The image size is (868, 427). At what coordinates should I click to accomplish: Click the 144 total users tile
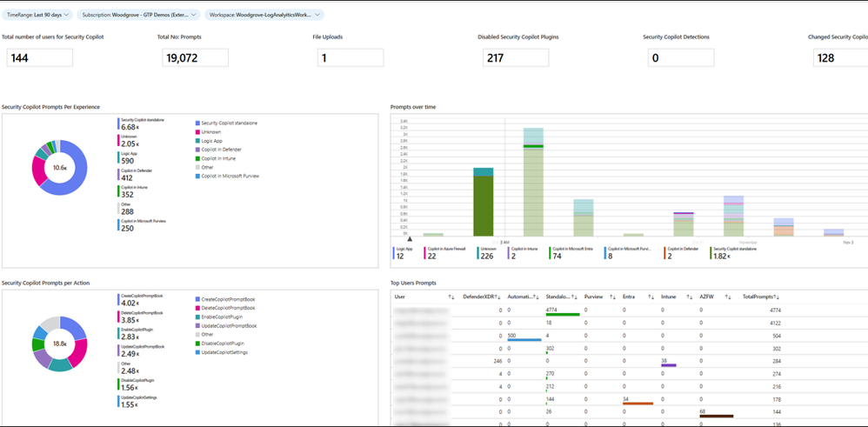click(x=40, y=57)
